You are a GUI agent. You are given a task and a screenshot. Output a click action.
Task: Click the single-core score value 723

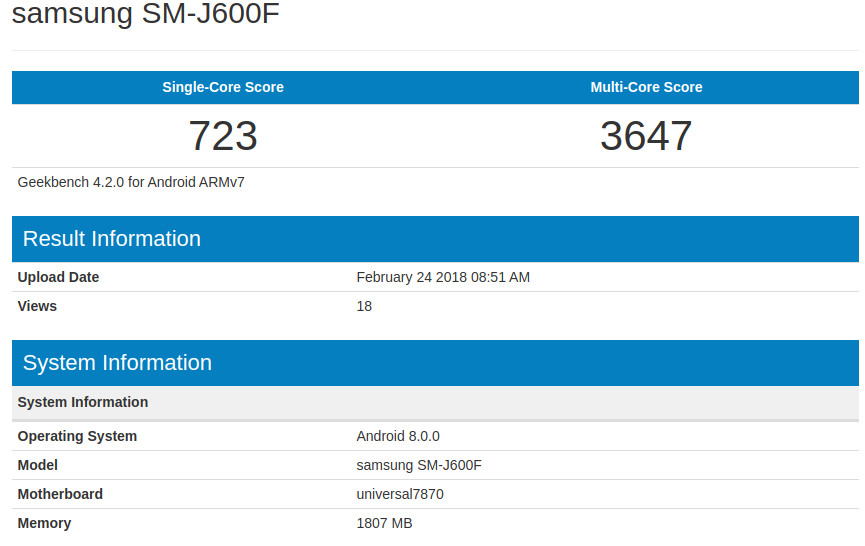click(223, 136)
